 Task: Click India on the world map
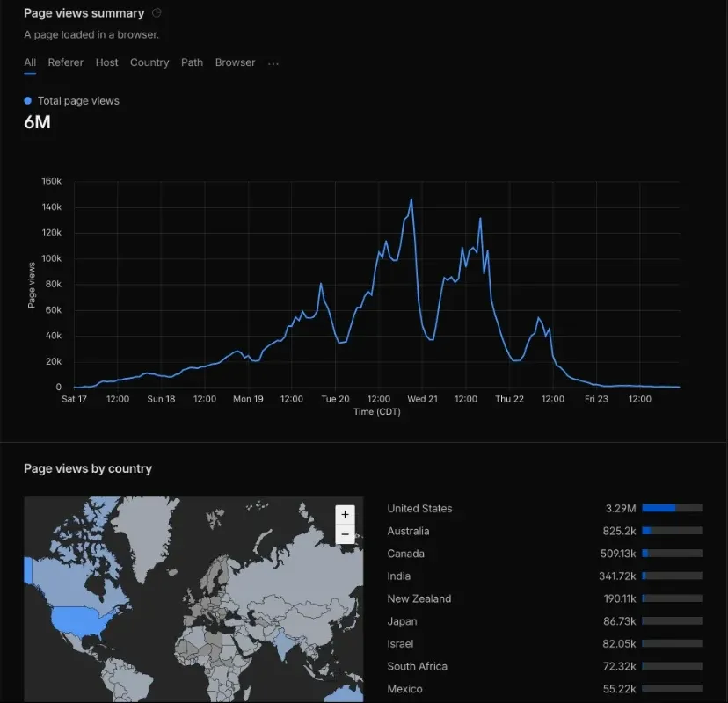tap(283, 642)
